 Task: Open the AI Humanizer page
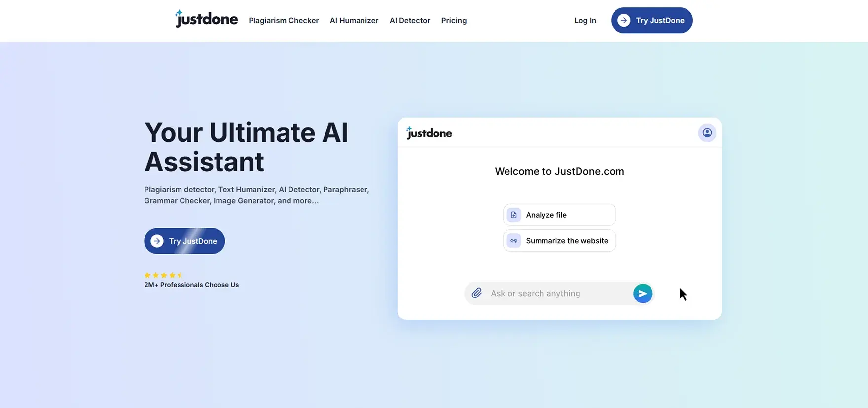pos(354,21)
